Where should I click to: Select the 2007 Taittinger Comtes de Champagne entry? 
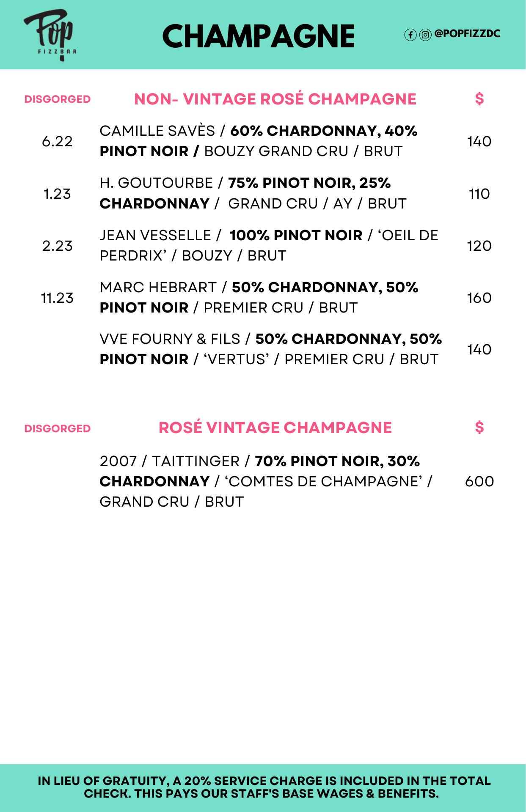coord(266,481)
